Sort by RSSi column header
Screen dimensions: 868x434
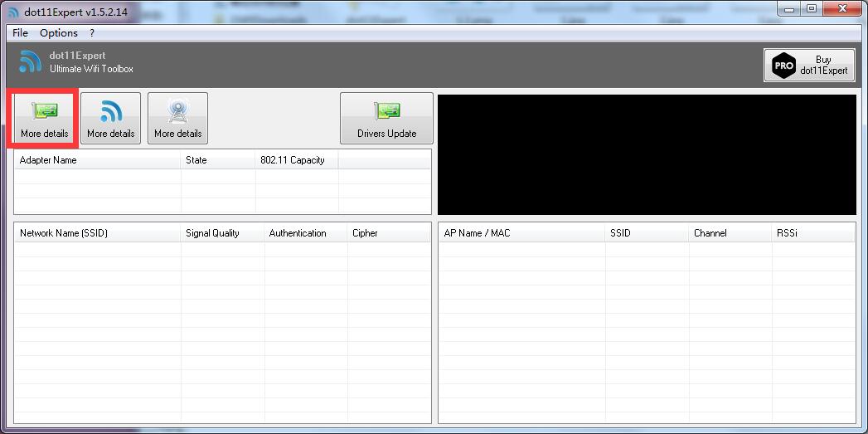[x=813, y=233]
